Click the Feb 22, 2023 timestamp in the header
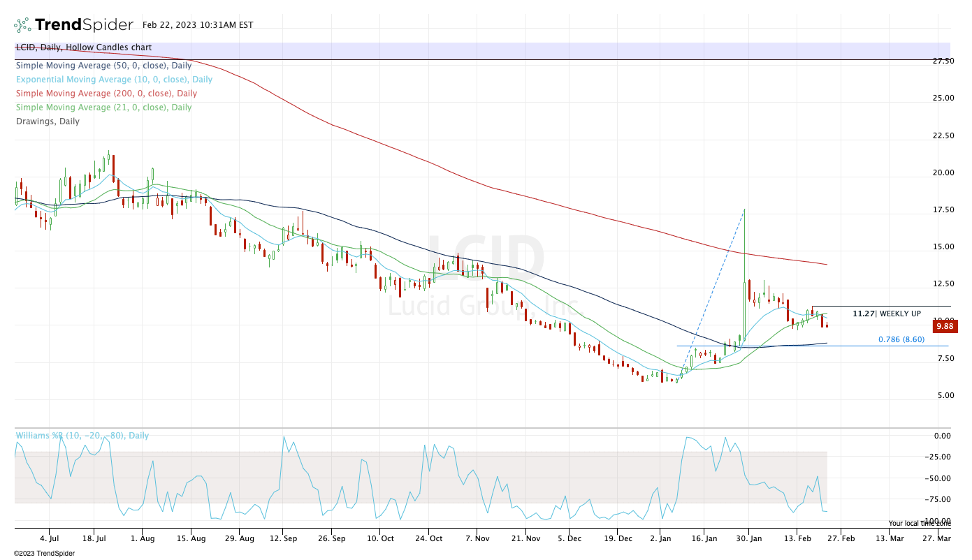Image resolution: width=972 pixels, height=560 pixels. 198,25
